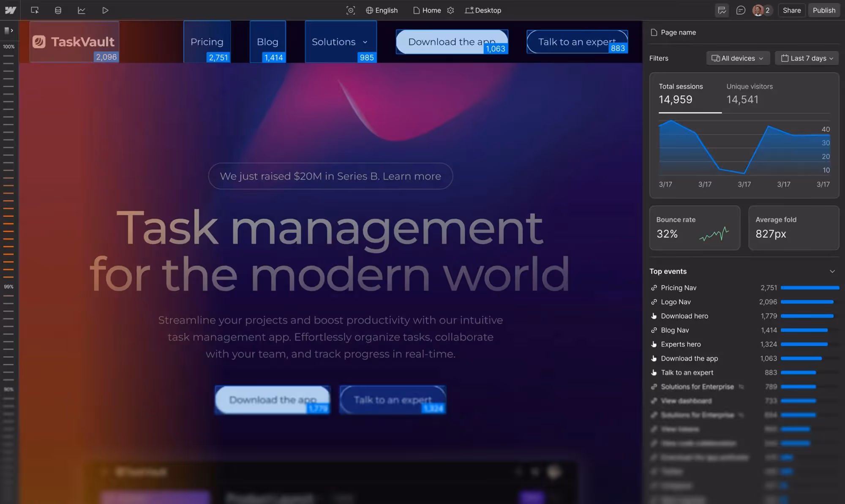
Task: Open Home page settings gear
Action: coord(450,10)
